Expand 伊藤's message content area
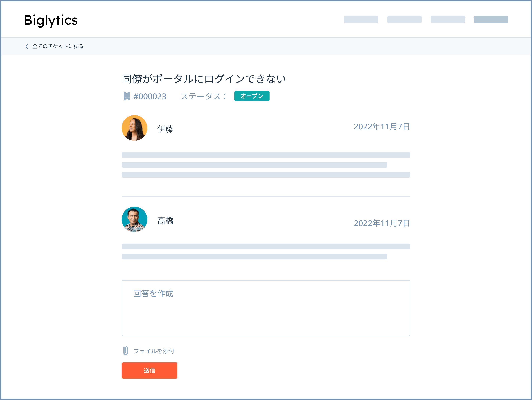This screenshot has width=532, height=400. [x=266, y=165]
